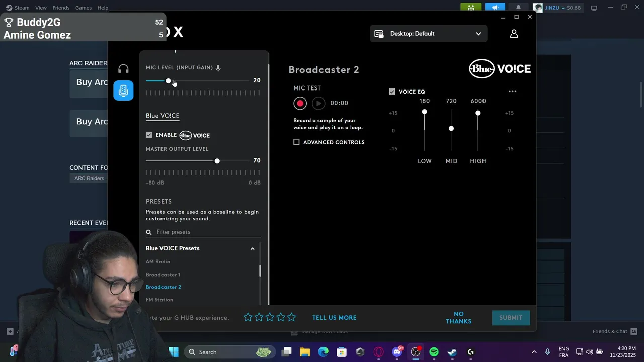644x362 pixels.
Task: Click the Steam profile avatar
Action: coord(538,8)
